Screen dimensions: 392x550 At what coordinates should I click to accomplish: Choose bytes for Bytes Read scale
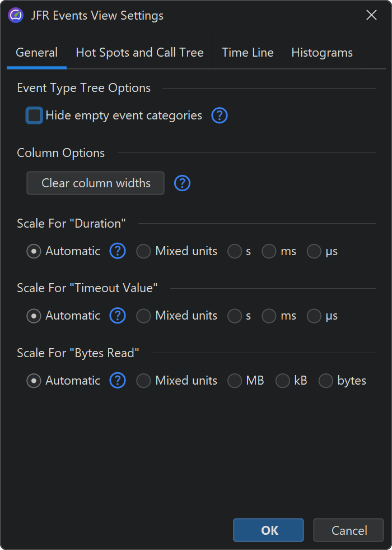click(x=325, y=381)
